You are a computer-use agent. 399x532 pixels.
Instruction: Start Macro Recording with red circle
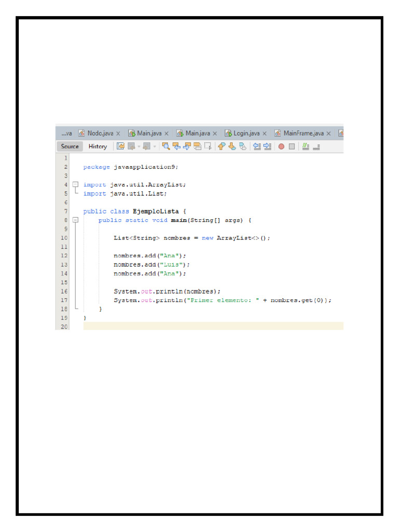(x=281, y=147)
